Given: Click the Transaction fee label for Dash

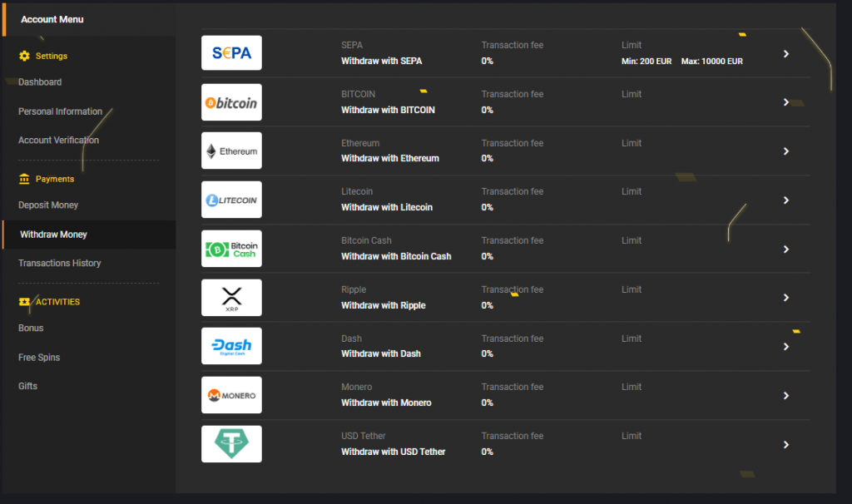Looking at the screenshot, I should coord(513,338).
